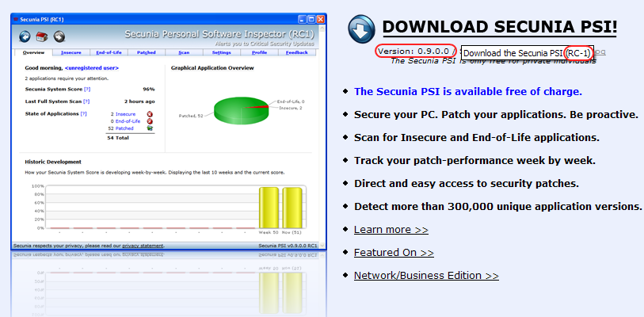
Task: Open the Featured On >> link
Action: tap(394, 253)
